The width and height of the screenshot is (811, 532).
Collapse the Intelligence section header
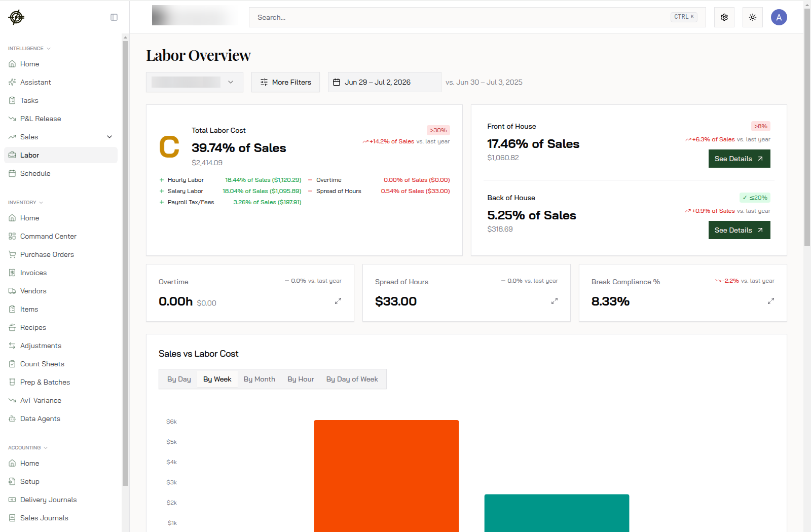click(x=29, y=49)
